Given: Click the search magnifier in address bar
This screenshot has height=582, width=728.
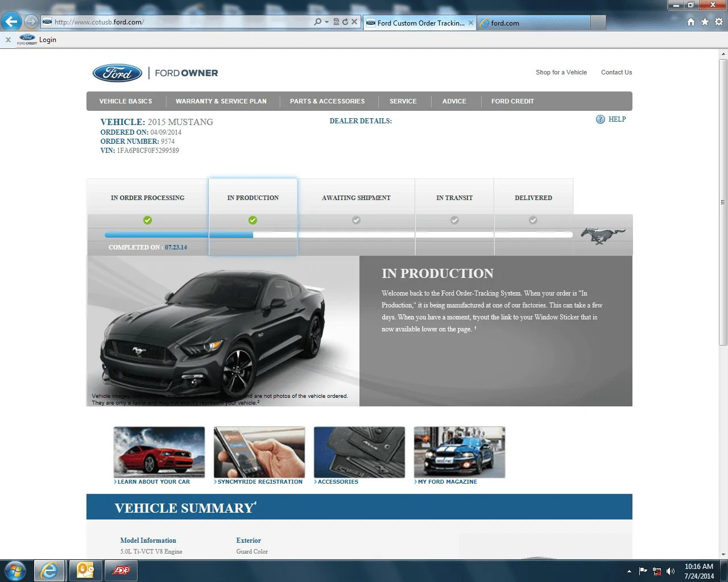Looking at the screenshot, I should (318, 22).
